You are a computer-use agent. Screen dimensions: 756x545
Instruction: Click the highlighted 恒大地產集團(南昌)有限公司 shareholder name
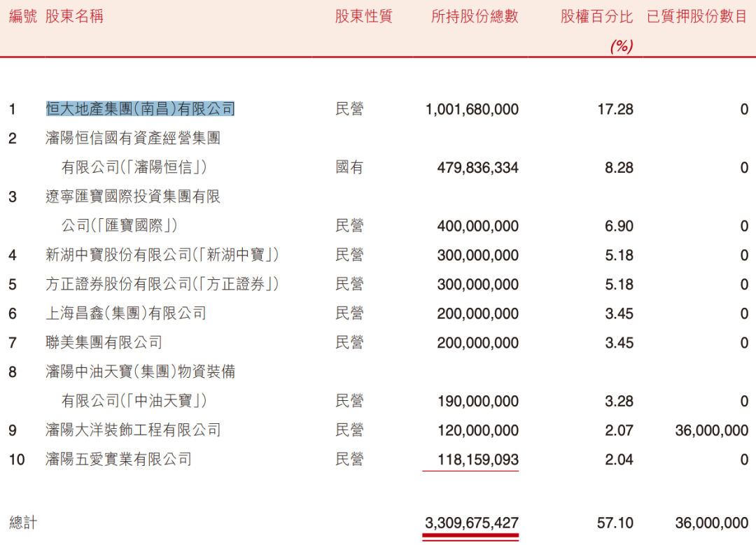pos(140,109)
